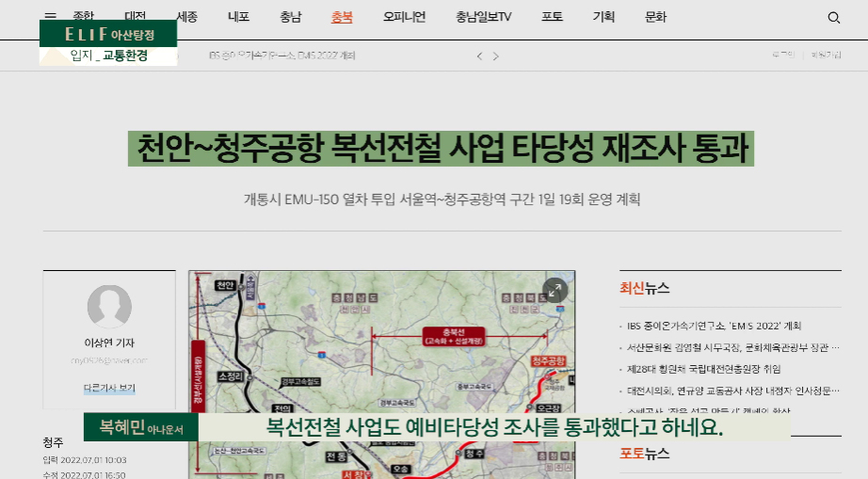
Task: Open the 내포 menu section
Action: coord(238,17)
